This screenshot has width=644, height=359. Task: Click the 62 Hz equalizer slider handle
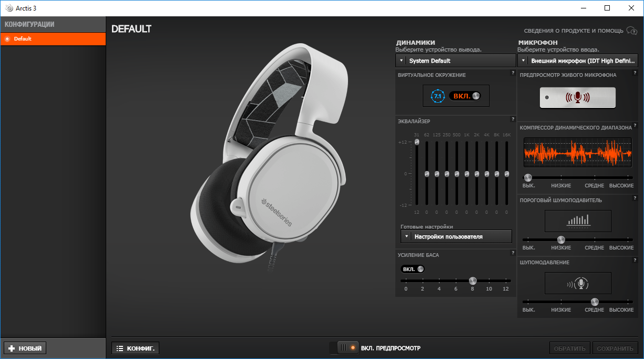pos(427,174)
